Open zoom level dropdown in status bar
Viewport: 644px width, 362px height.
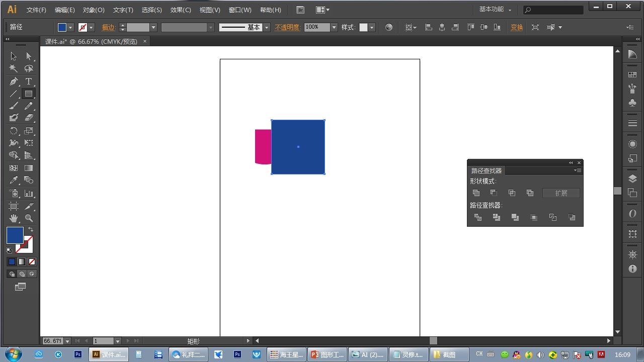pos(68,341)
